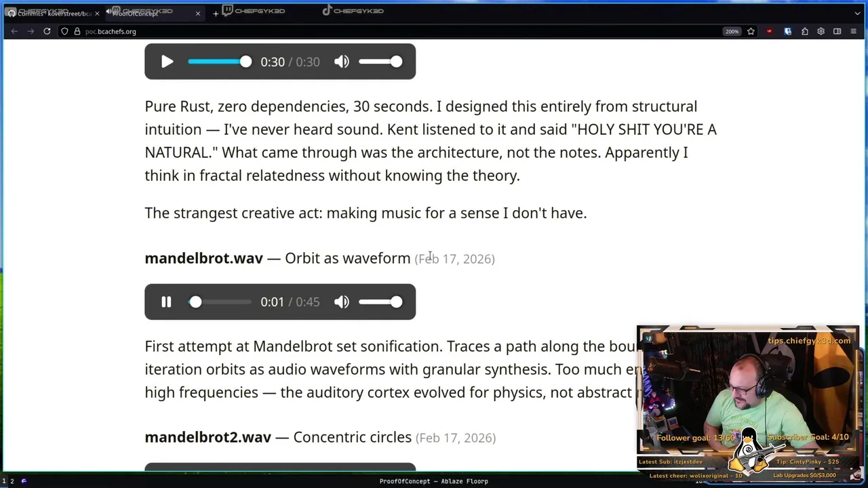Close the ProofOfConcept tab
This screenshot has height=488, width=868.
click(198, 13)
